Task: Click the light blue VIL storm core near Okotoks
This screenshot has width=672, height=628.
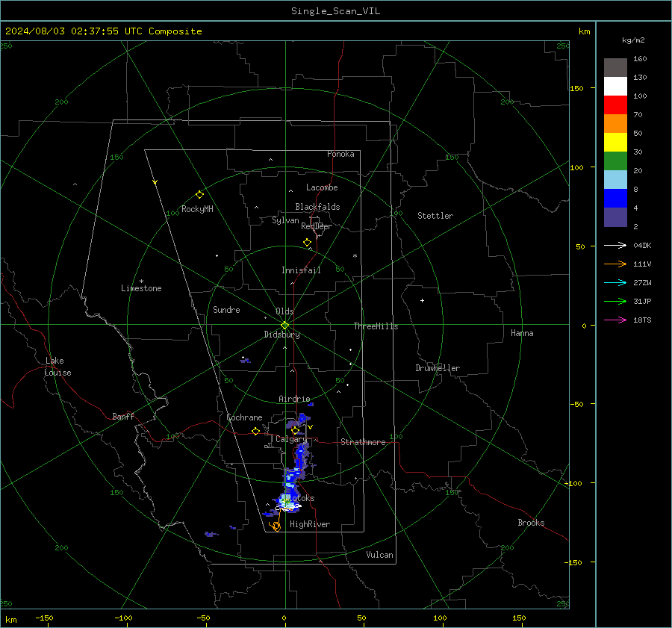Action: pyautogui.click(x=286, y=500)
